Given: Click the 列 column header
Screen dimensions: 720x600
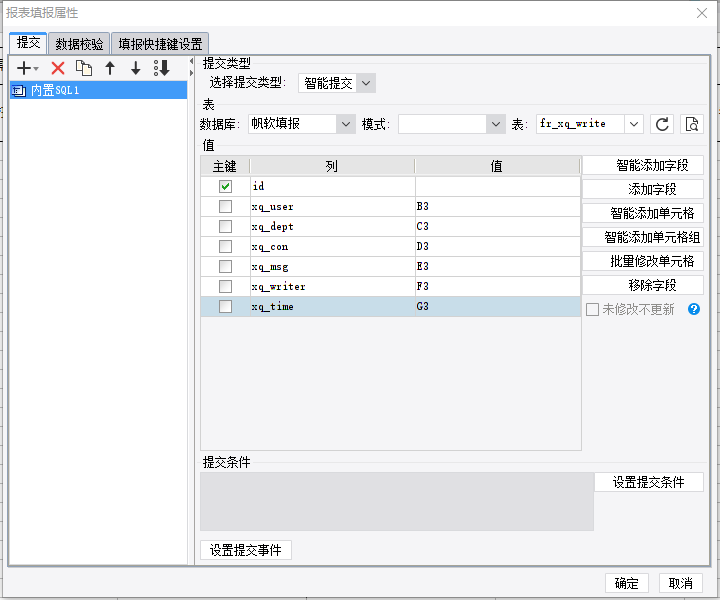Looking at the screenshot, I should 332,166.
